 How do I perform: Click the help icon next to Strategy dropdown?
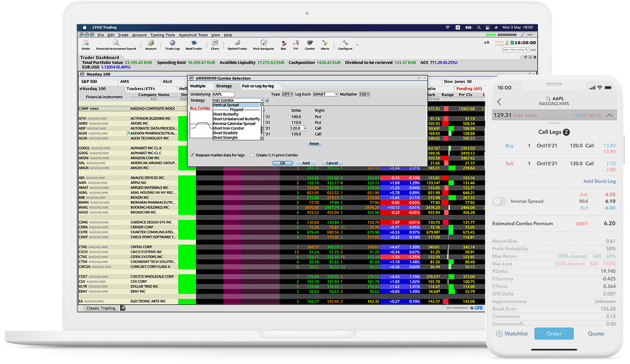pyautogui.click(x=267, y=100)
